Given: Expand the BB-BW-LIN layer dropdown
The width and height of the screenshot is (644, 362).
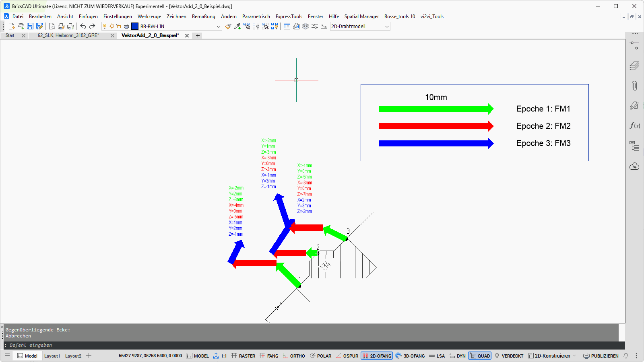Looking at the screenshot, I should click(x=219, y=27).
